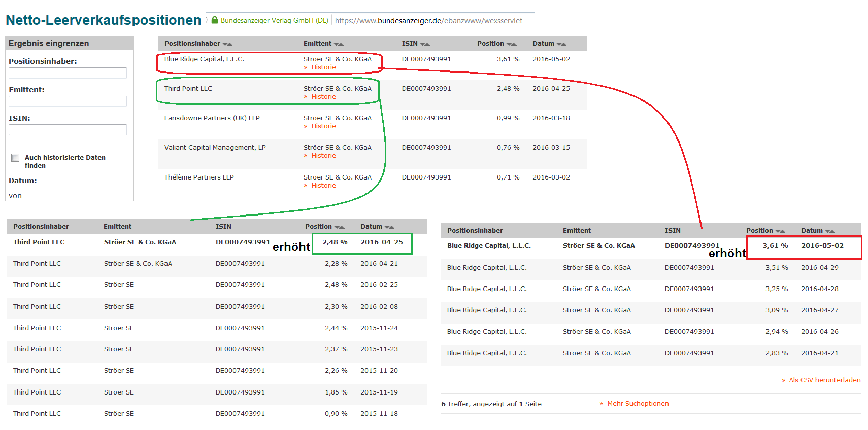Open Historie link for Thélème Partners row
868x430 pixels.
coord(323,186)
